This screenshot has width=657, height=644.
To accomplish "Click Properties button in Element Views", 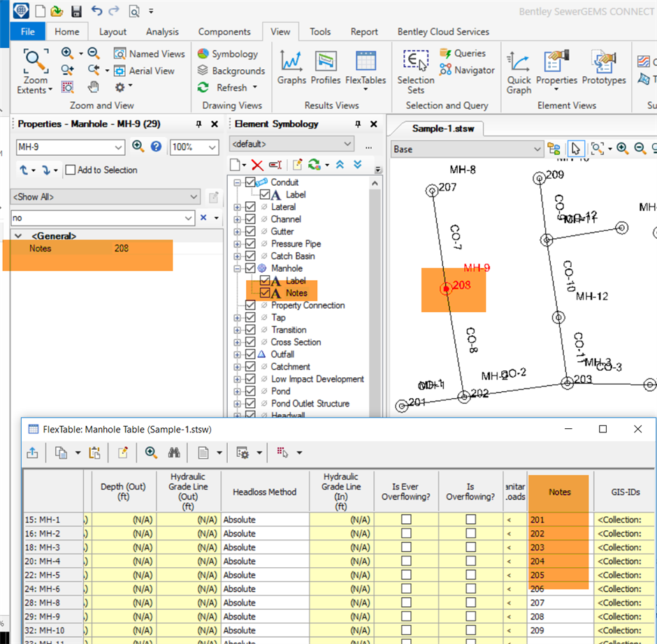I will [x=556, y=71].
